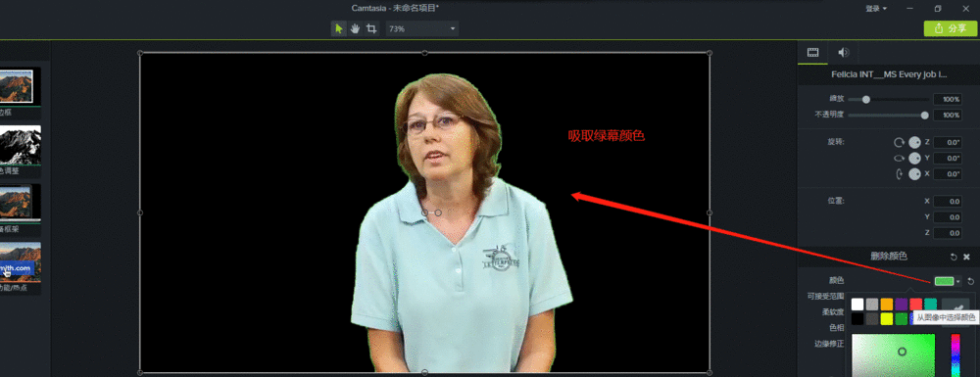Click the 缩放 100% value field

(947, 99)
